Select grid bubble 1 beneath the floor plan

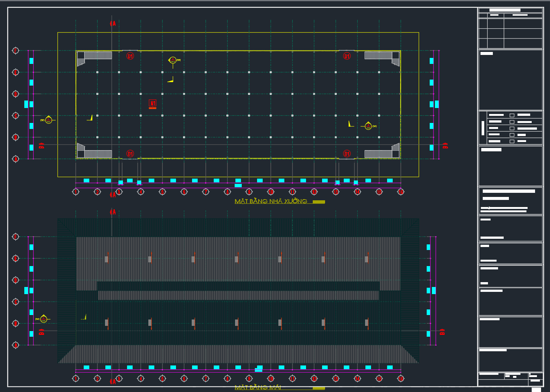(x=76, y=192)
